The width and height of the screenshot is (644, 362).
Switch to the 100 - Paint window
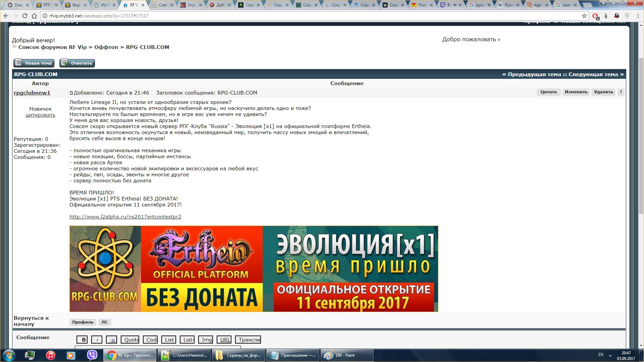(347, 355)
